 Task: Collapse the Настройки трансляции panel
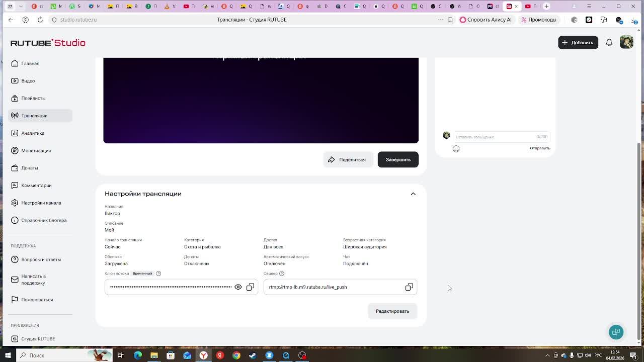(x=413, y=194)
